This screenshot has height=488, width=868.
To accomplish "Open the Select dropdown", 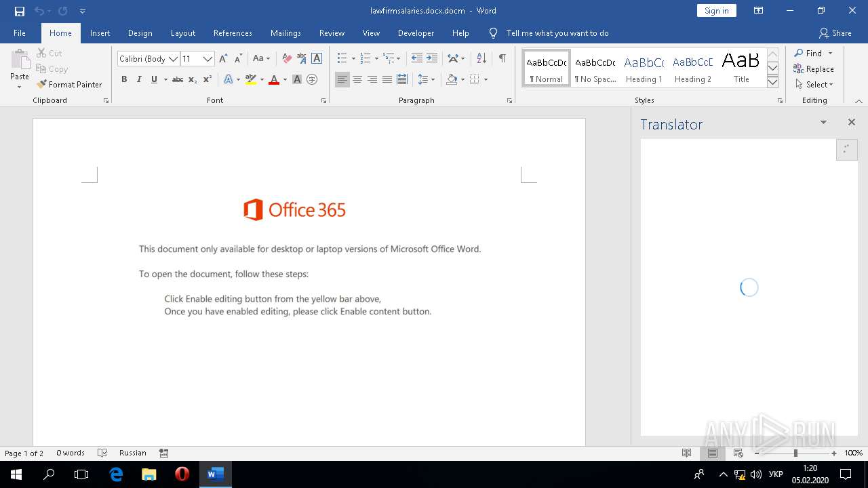I will point(813,85).
